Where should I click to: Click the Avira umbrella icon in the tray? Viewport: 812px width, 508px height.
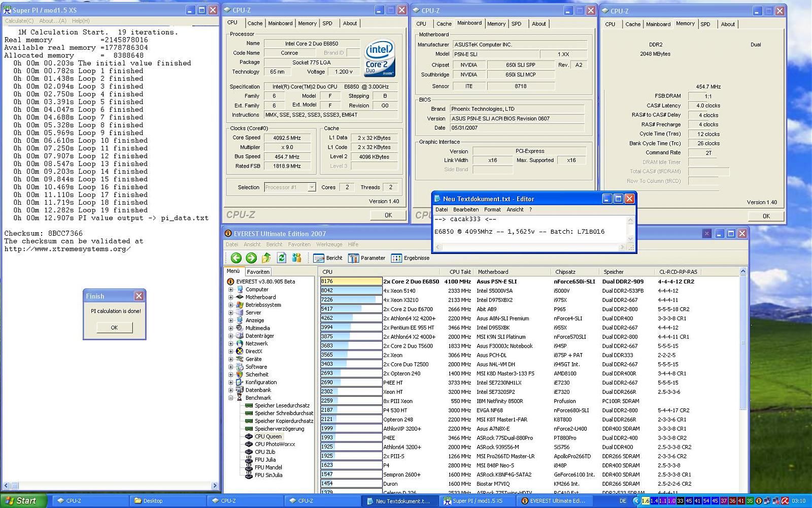click(x=785, y=501)
